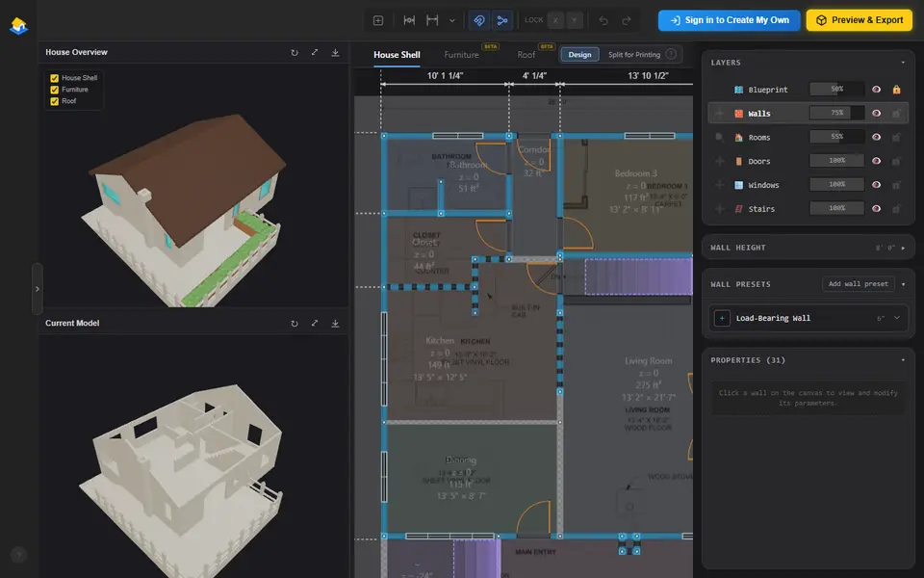
Task: Click the help question mark at bottom-left
Action: (x=19, y=555)
